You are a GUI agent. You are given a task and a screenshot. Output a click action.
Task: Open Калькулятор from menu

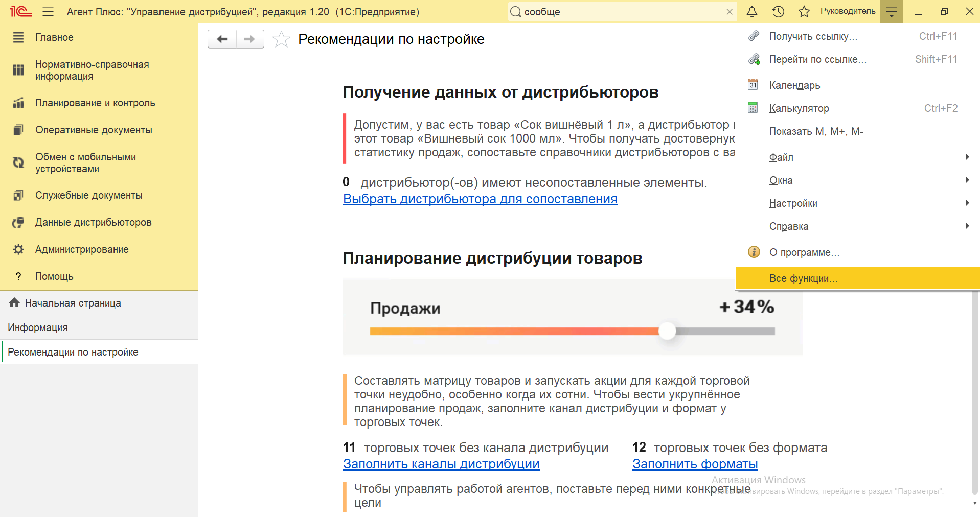point(857,108)
